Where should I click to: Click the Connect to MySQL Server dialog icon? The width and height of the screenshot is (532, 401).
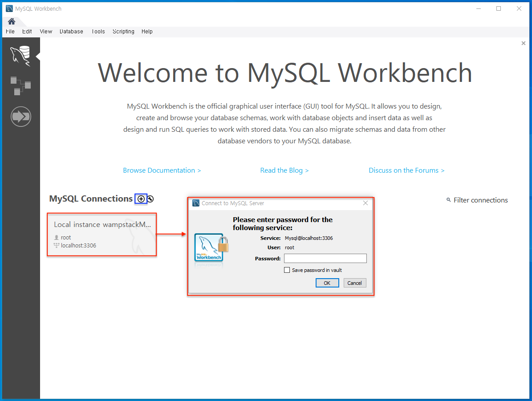click(x=196, y=203)
